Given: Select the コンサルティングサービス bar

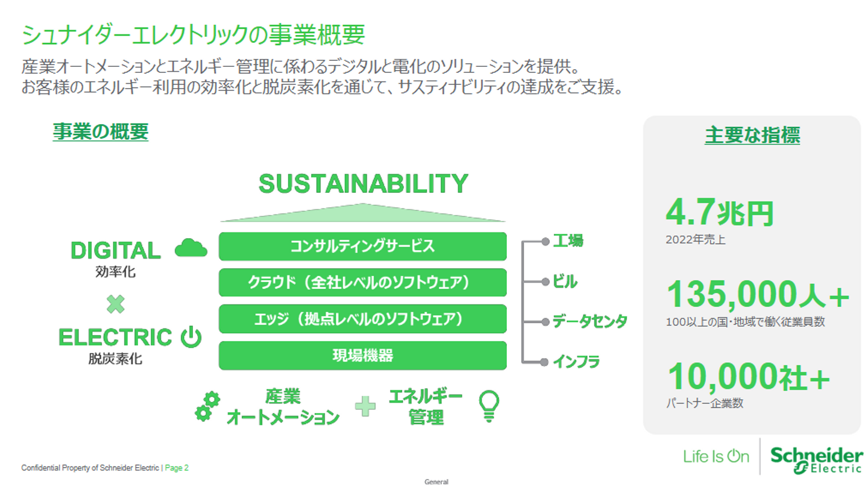Looking at the screenshot, I should 362,246.
